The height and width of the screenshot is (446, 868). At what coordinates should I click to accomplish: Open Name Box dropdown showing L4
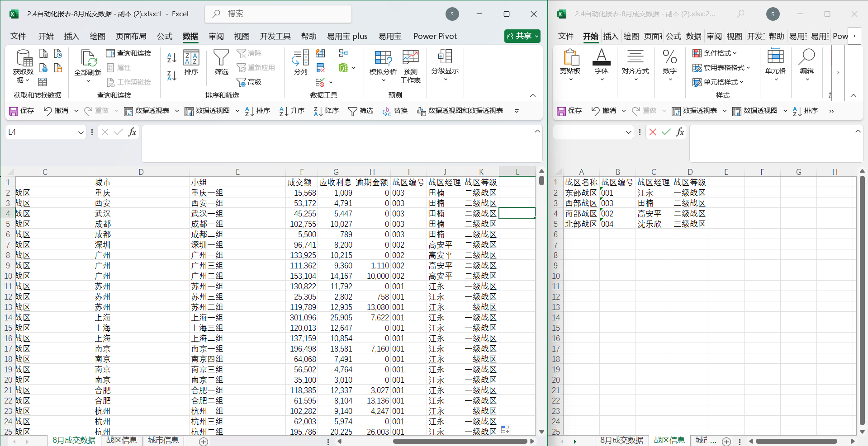coord(81,132)
